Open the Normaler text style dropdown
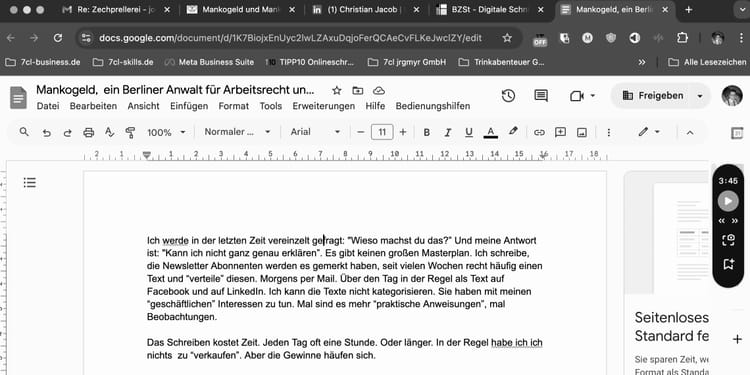The height and width of the screenshot is (375, 750). pyautogui.click(x=237, y=132)
